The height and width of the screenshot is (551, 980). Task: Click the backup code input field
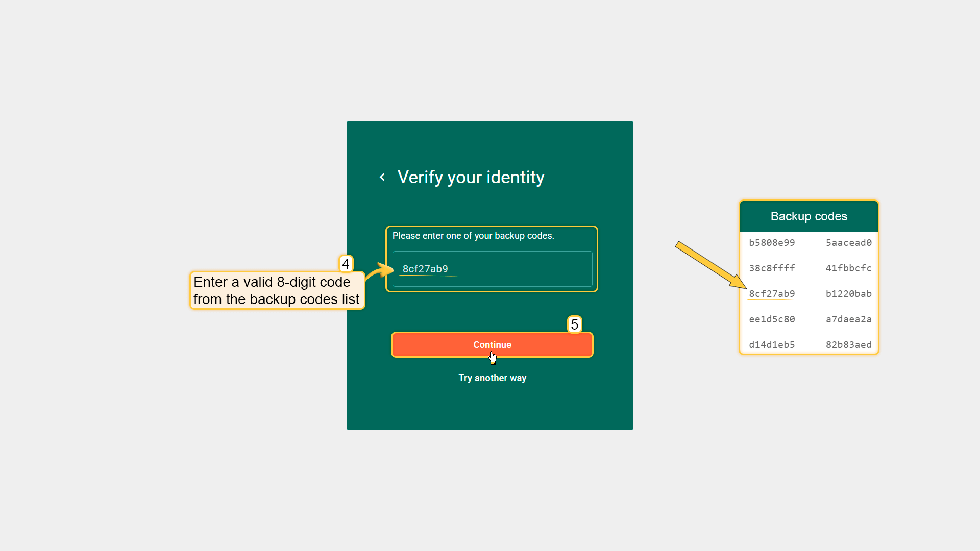[492, 269]
